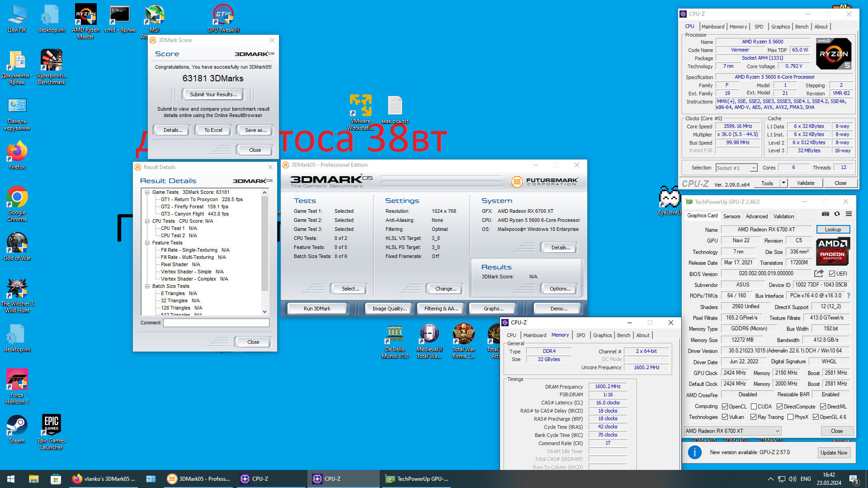Switch to Sensors tab in GPU-Z

pos(731,216)
